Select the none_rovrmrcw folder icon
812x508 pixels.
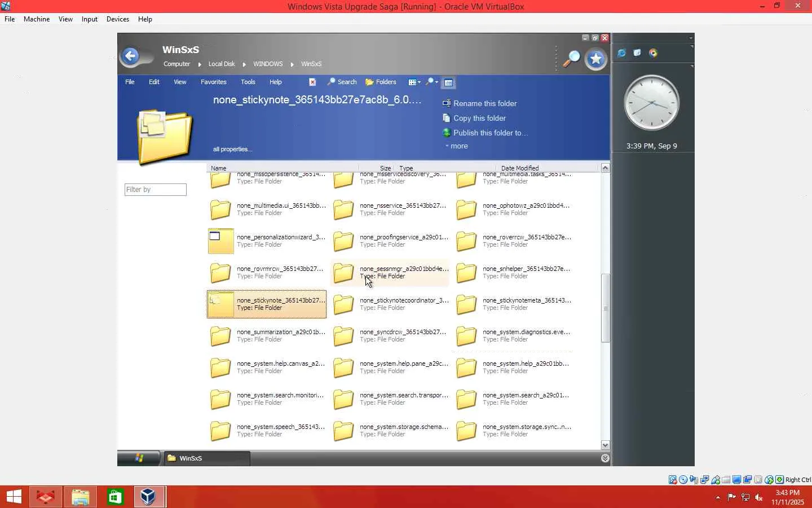coord(220,273)
